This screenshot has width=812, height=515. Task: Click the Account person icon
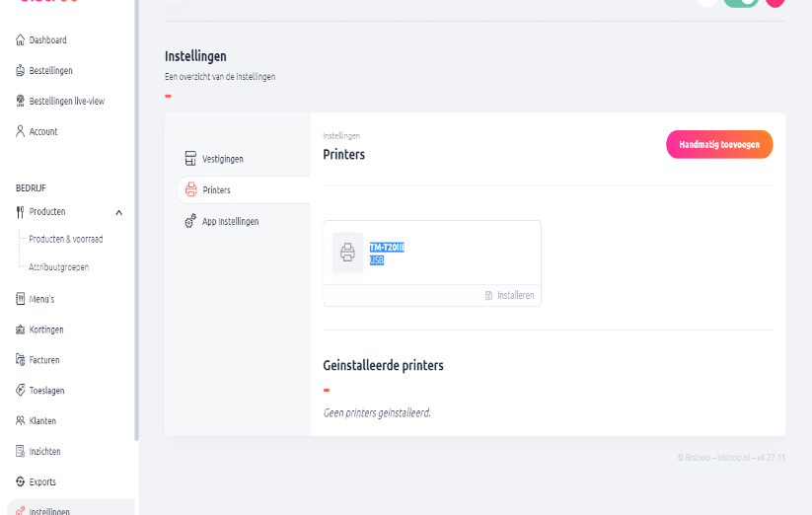(20, 131)
